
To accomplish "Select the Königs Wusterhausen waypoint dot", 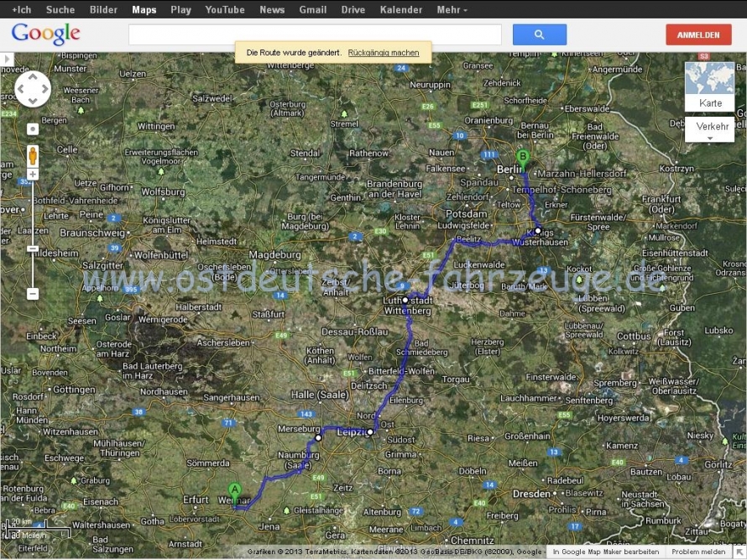I will [538, 231].
